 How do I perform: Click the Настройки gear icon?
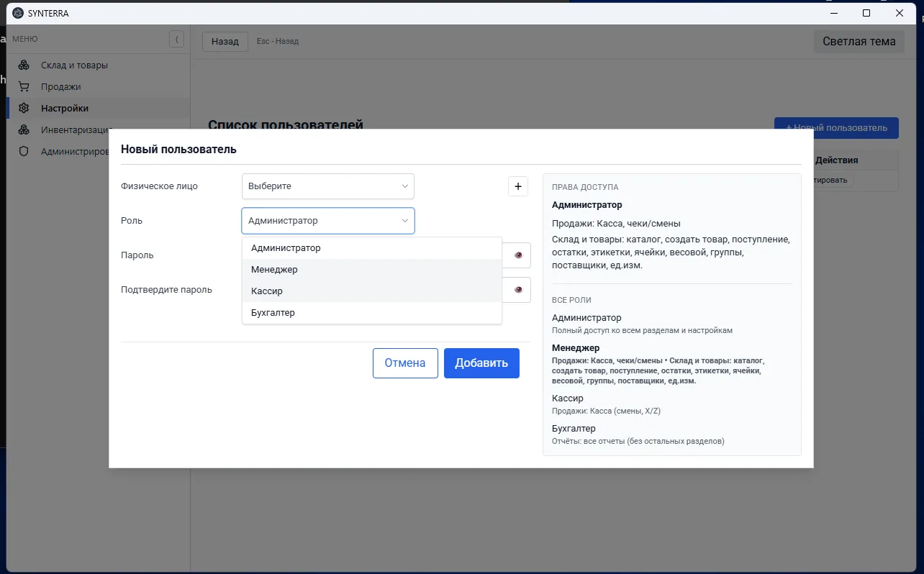(24, 109)
